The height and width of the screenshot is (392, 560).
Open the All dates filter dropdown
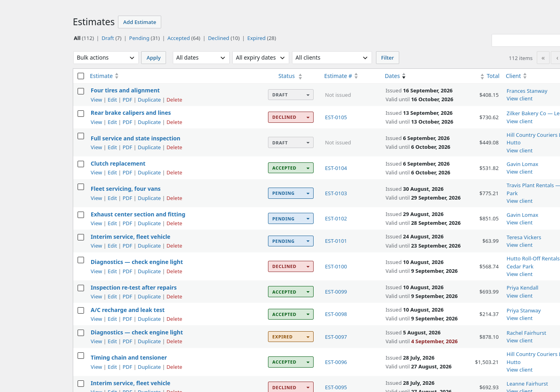201,58
